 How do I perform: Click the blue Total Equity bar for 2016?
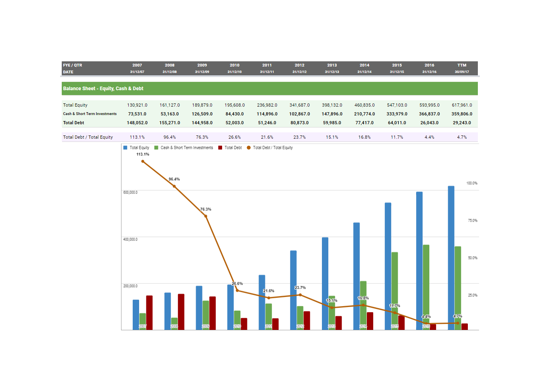(x=419, y=261)
